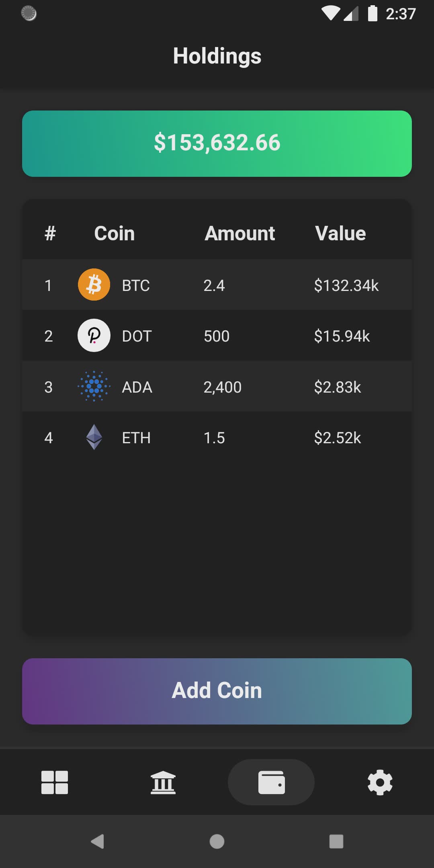Select the wallet holdings tab icon

click(271, 782)
